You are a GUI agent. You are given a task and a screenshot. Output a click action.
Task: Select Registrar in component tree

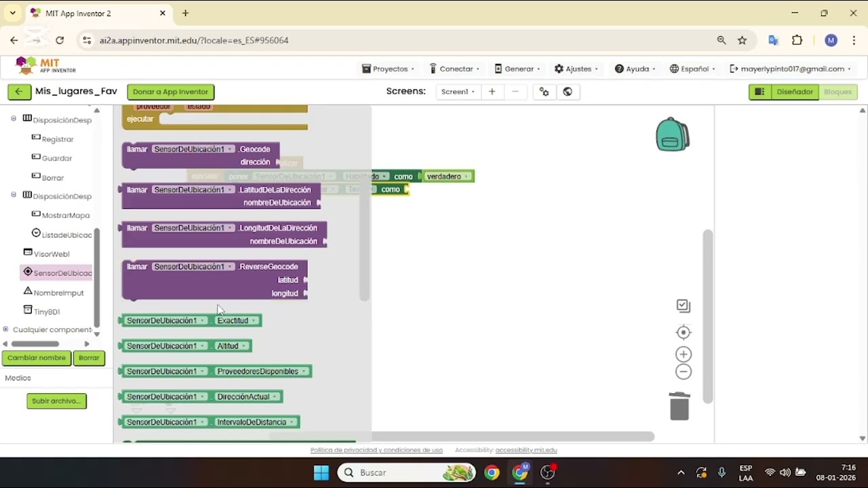pos(58,139)
